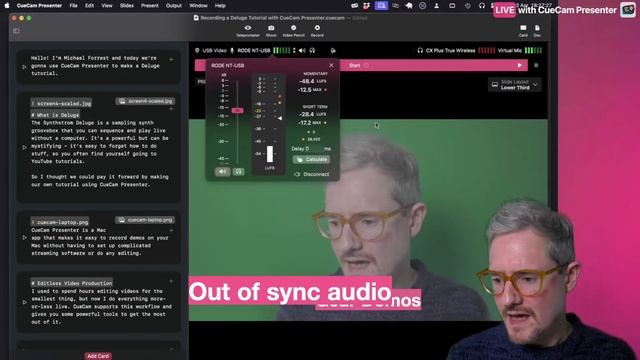The height and width of the screenshot is (360, 640).
Task: Click play arrow on the pink bar
Action: tap(520, 65)
